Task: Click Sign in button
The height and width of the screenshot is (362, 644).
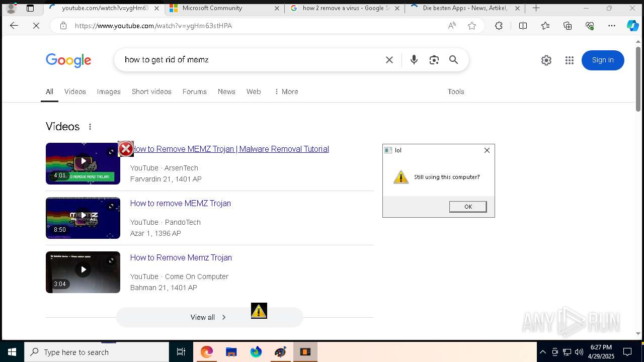Action: click(603, 60)
